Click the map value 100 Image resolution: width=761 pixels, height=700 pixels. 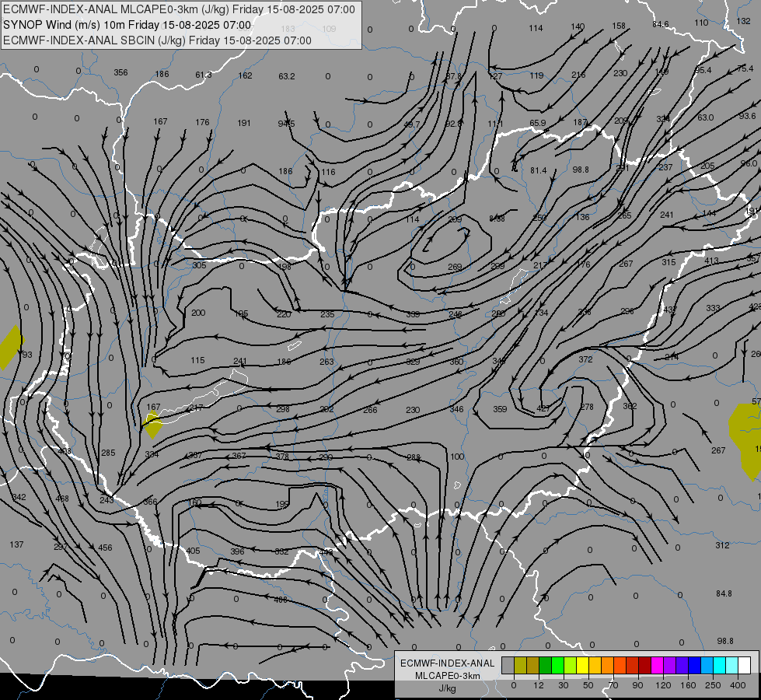point(457,457)
